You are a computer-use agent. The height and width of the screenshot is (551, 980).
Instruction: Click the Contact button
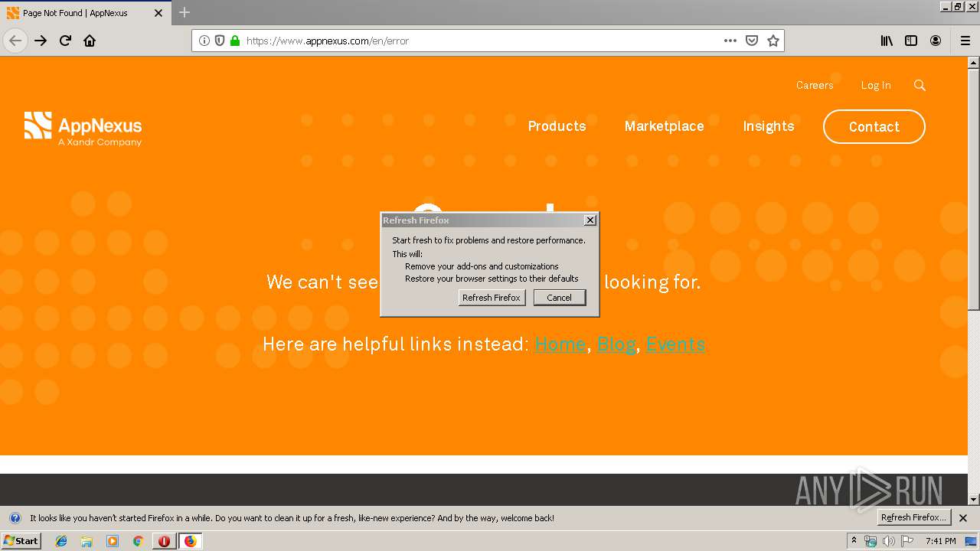874,127
